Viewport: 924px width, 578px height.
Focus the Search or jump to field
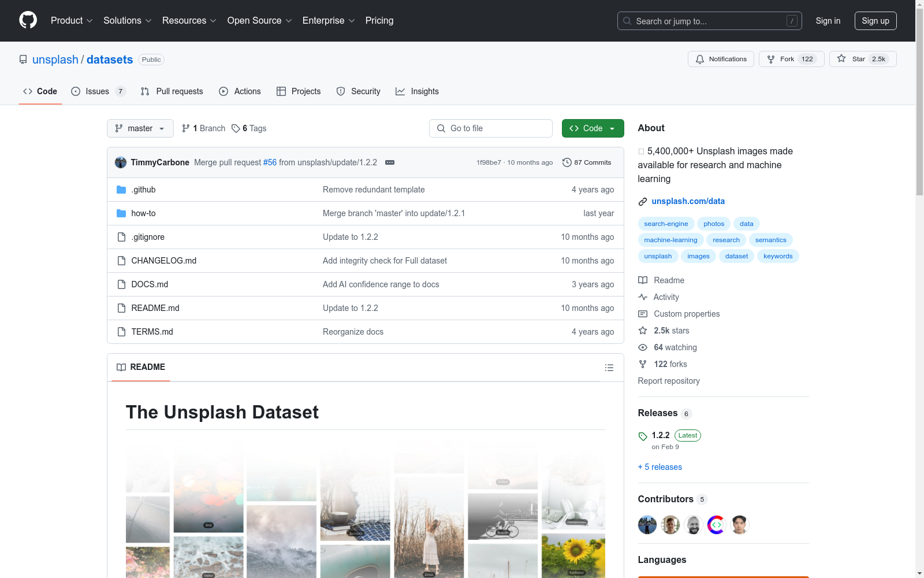tap(710, 21)
